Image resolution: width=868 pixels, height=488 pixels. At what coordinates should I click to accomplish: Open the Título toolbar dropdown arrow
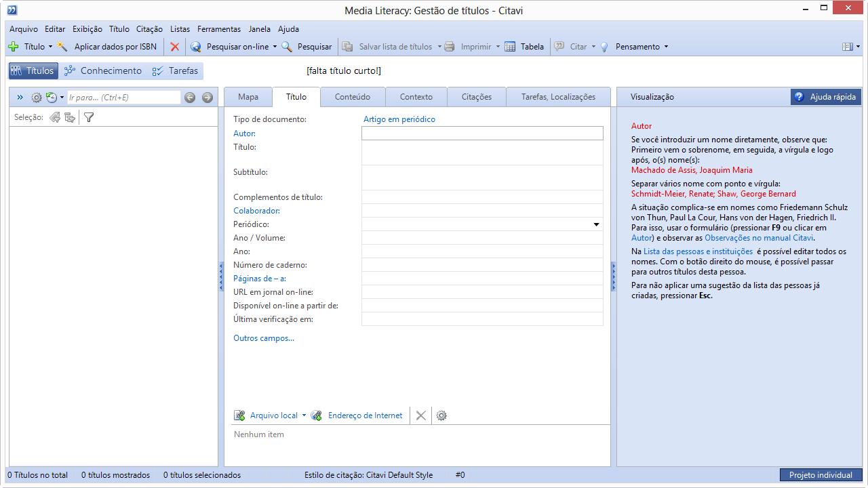point(50,47)
